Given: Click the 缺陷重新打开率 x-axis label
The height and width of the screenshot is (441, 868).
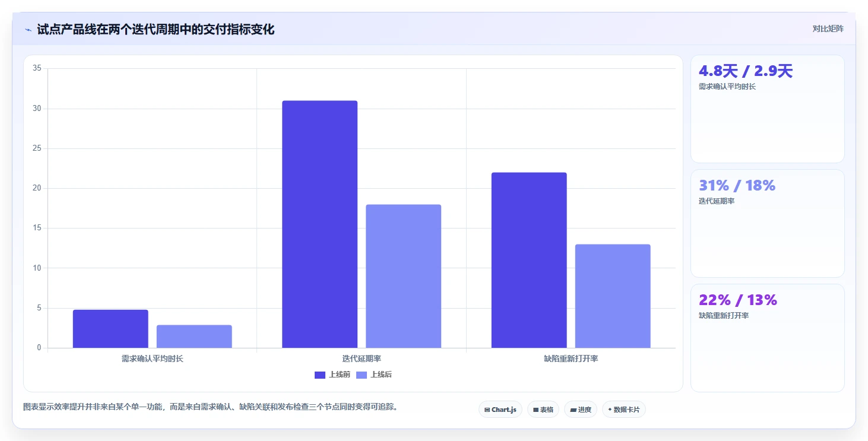Looking at the screenshot, I should pyautogui.click(x=571, y=358).
